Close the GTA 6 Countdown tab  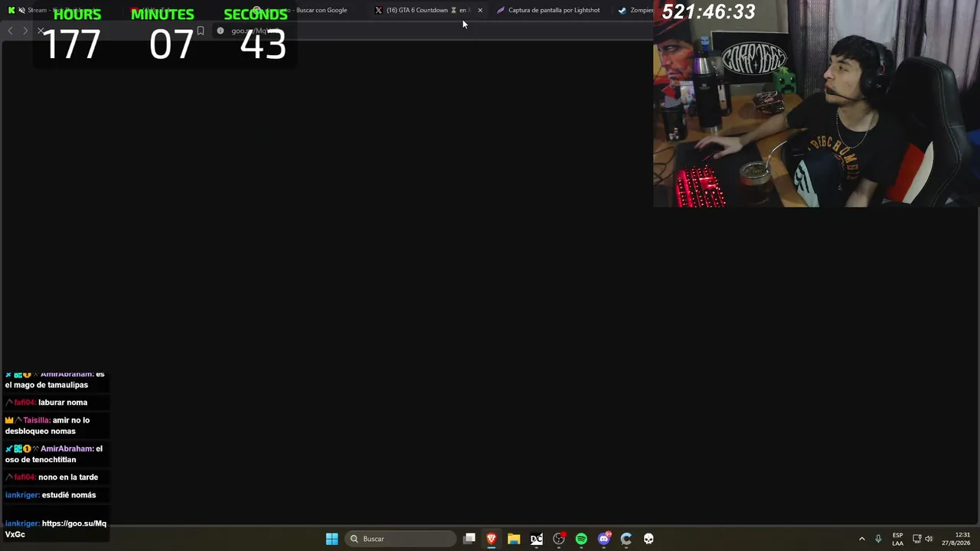point(480,10)
